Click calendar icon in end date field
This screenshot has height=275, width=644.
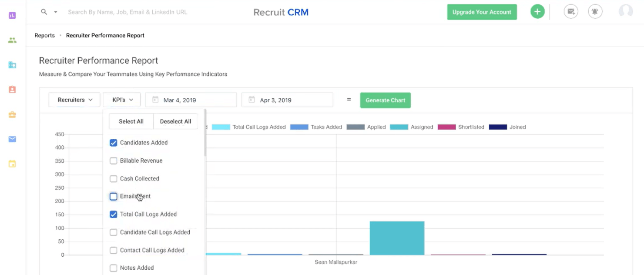click(x=251, y=100)
